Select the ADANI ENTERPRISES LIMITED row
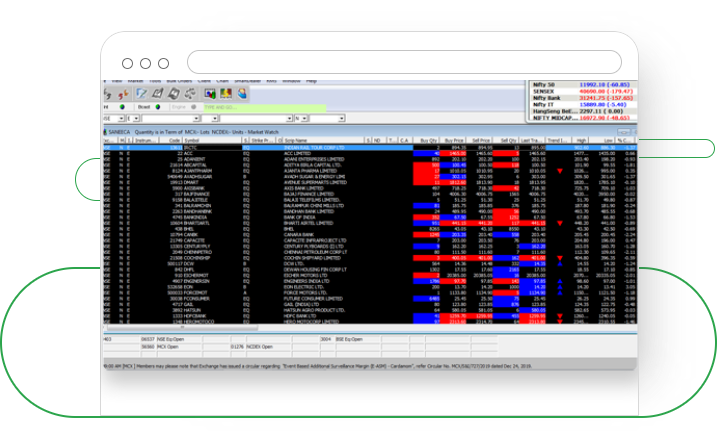717x442 pixels. click(370, 159)
